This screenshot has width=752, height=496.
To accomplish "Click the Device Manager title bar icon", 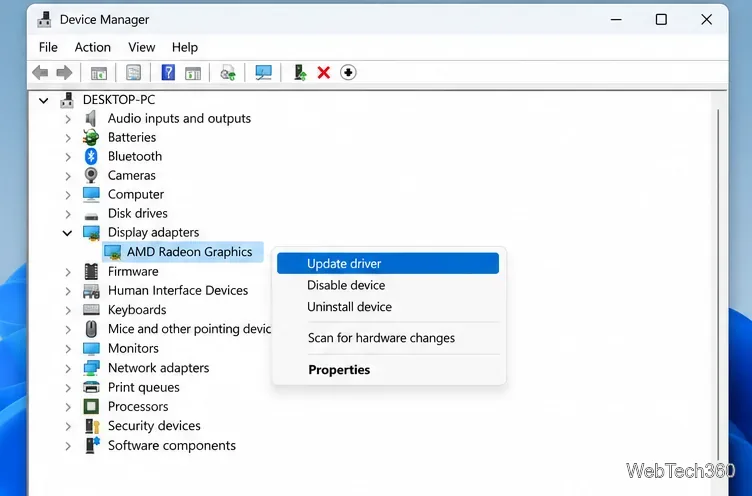I will (45, 20).
